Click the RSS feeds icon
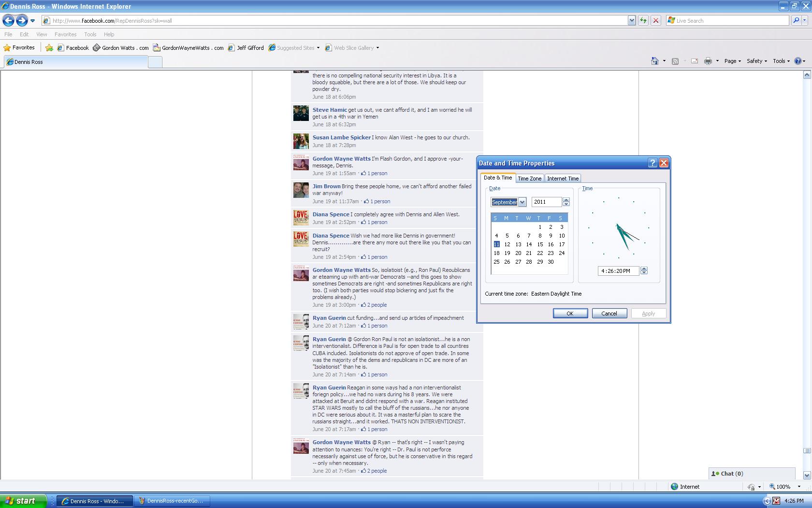Screen dimensions: 812x508 (675, 61)
